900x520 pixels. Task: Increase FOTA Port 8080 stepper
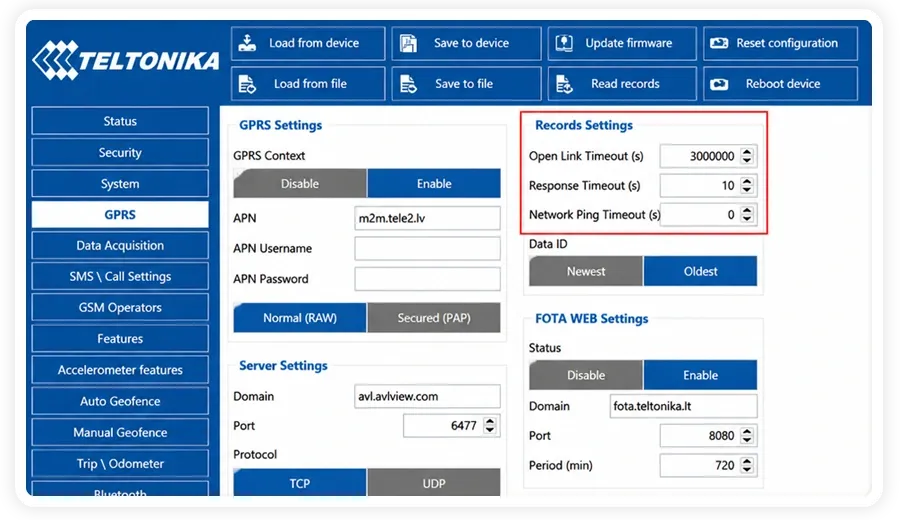[747, 431]
